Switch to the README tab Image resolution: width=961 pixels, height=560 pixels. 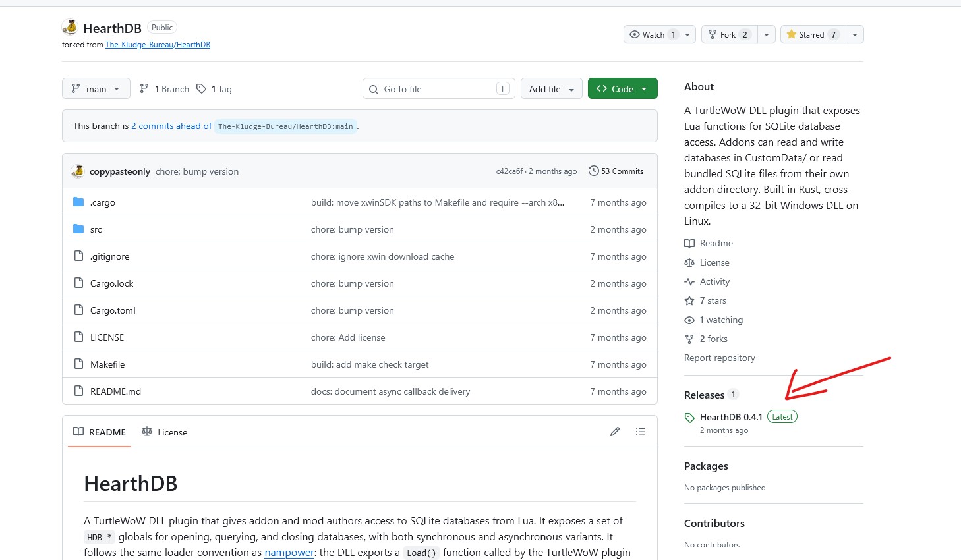tap(100, 432)
